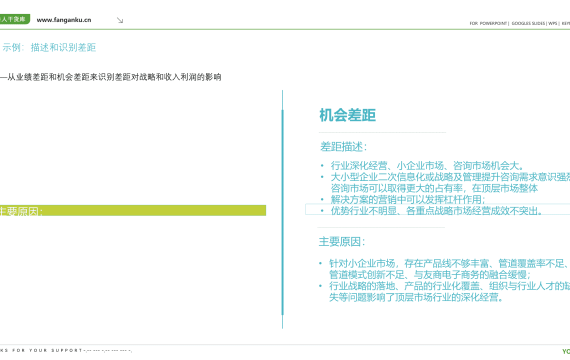Screen dimensions: 570x360
Task: Open the www.fanganku.cn link
Action: 64,20
